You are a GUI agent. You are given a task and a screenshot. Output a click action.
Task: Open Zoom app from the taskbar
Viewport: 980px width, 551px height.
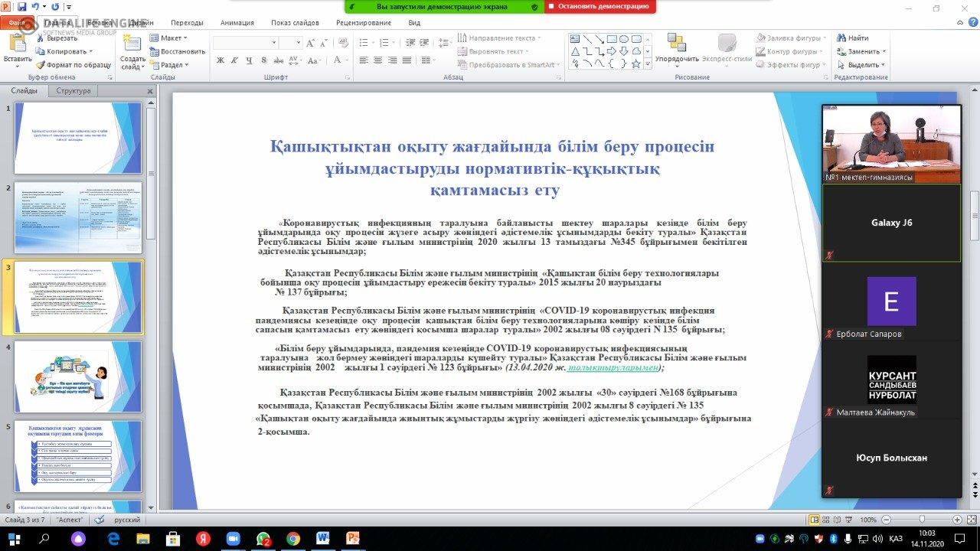(x=234, y=539)
